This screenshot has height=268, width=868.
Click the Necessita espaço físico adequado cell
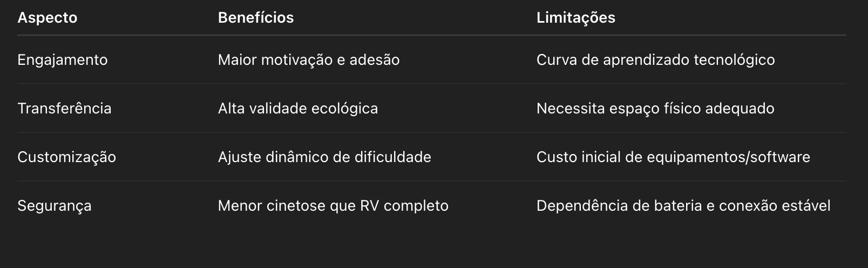(x=655, y=109)
